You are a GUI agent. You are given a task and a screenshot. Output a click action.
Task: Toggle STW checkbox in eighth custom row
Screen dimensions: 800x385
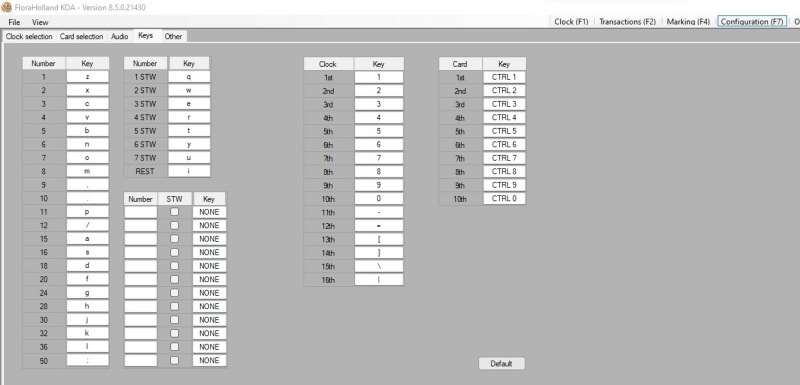point(174,306)
